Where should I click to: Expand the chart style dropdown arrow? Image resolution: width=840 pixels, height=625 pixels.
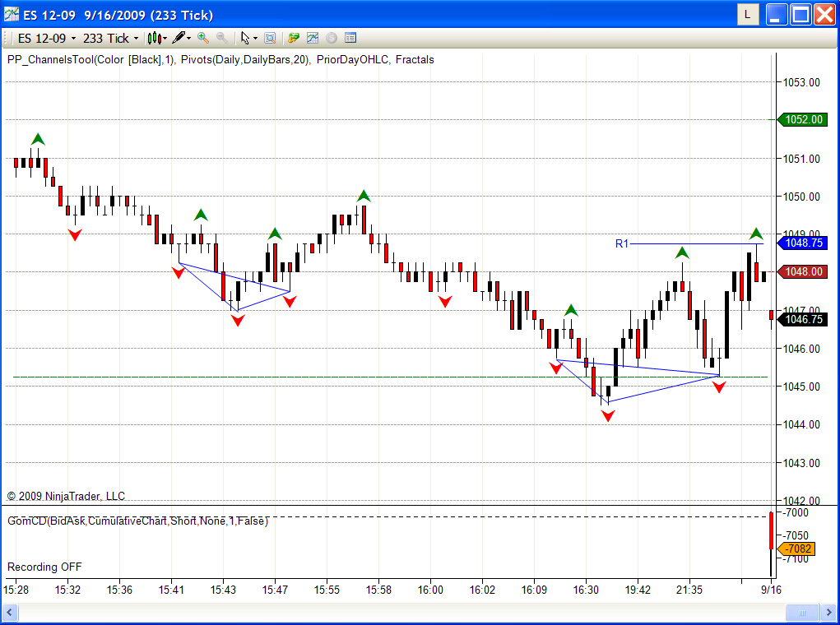(x=165, y=39)
